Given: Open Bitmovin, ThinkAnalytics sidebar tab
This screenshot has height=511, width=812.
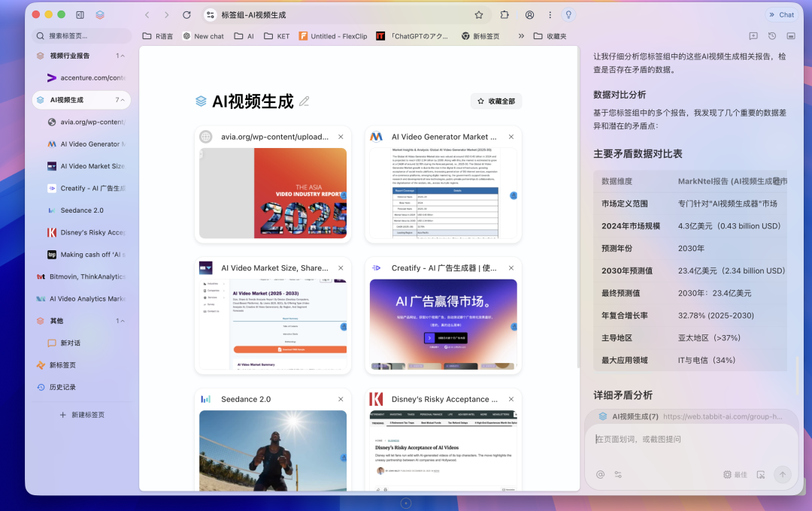Looking at the screenshot, I should [80, 277].
